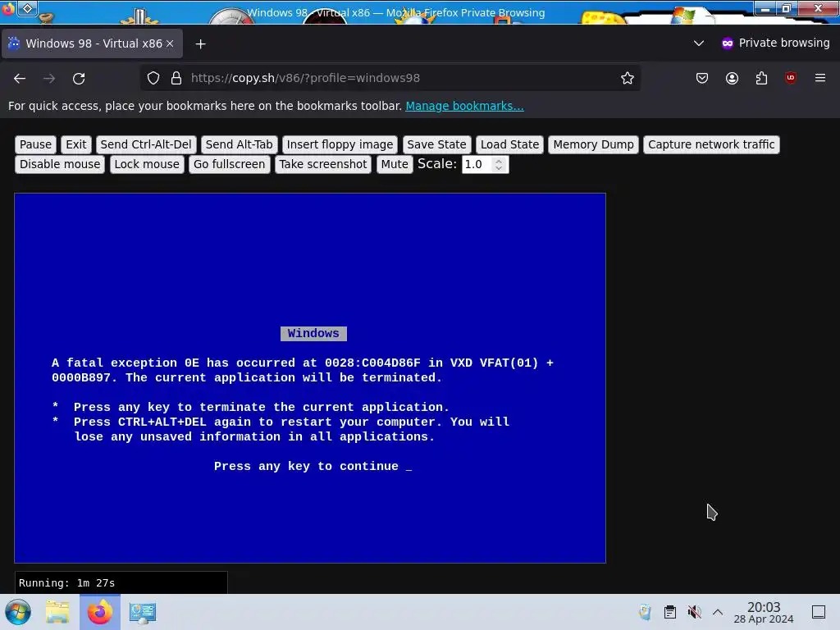Expand hidden tray icons chevron
Viewport: 840px width, 630px height.
tap(718, 612)
